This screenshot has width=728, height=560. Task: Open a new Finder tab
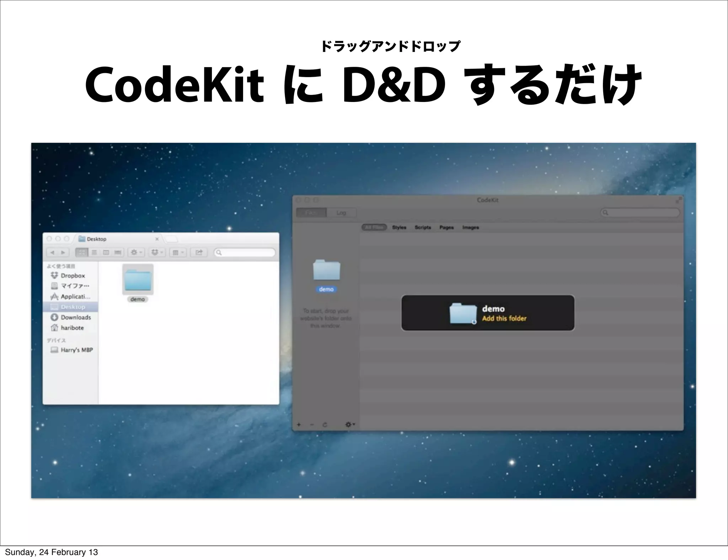[x=171, y=239]
